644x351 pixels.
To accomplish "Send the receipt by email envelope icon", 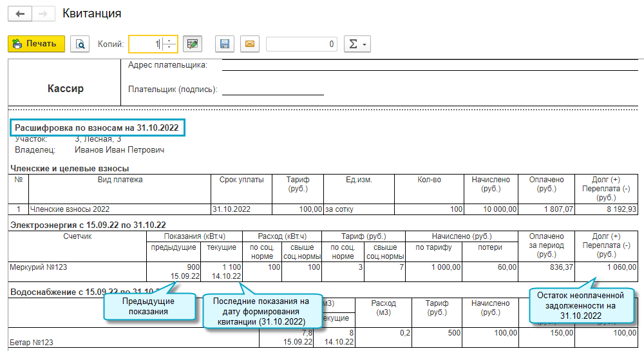I will click(x=250, y=44).
